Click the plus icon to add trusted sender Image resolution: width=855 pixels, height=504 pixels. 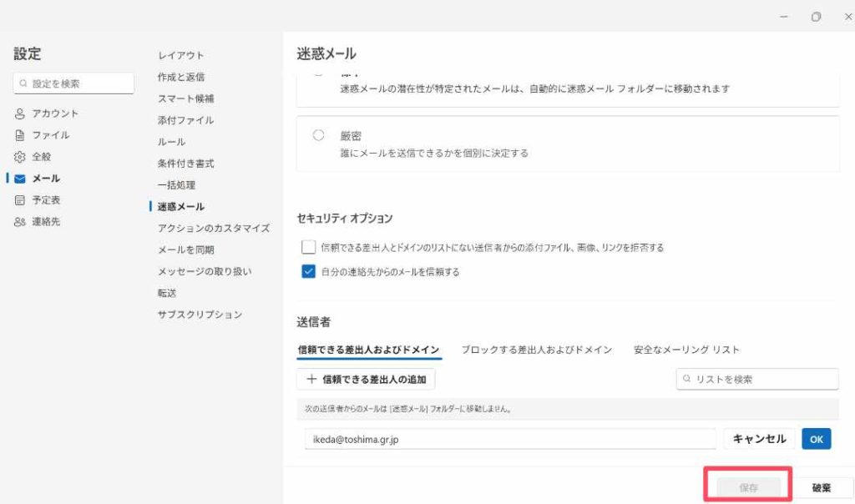click(x=311, y=380)
